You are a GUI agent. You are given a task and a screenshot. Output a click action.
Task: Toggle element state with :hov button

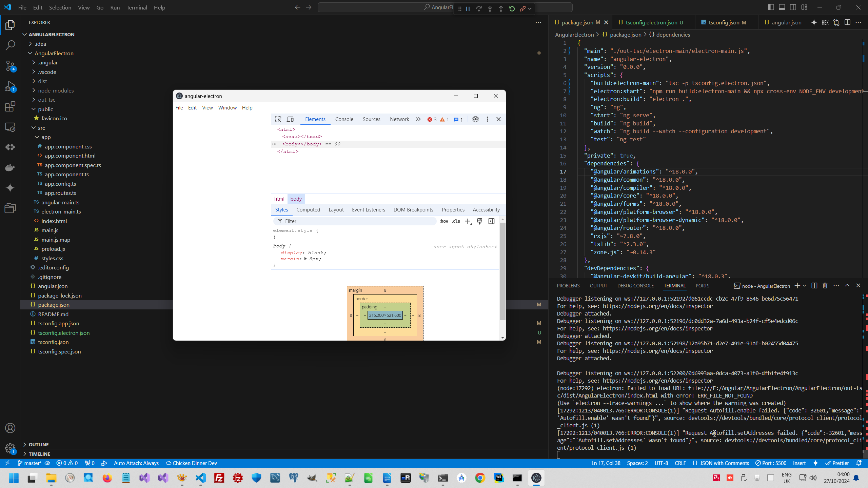pyautogui.click(x=444, y=221)
